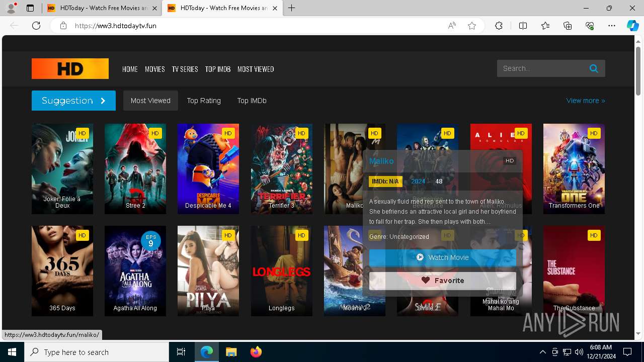Toggle Split screen icon
The image size is (644, 362).
click(x=523, y=26)
